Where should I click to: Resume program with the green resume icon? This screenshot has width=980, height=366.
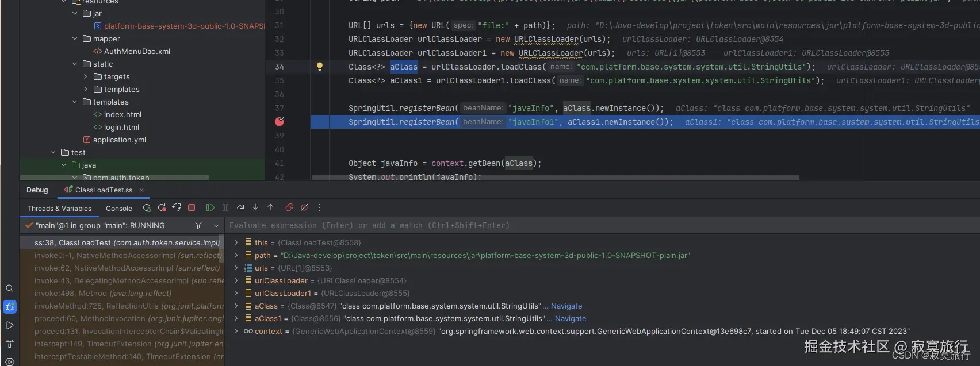210,208
